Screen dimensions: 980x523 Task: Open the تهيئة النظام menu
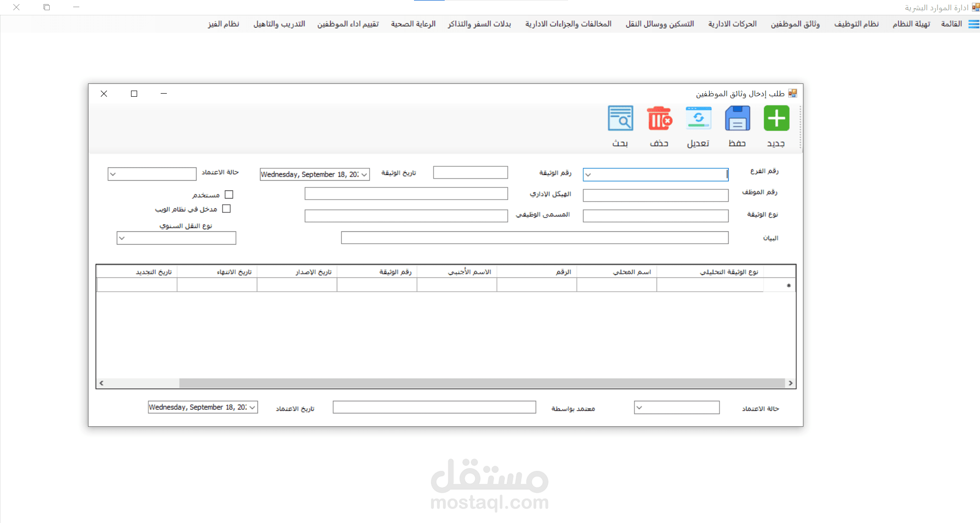[x=911, y=24]
